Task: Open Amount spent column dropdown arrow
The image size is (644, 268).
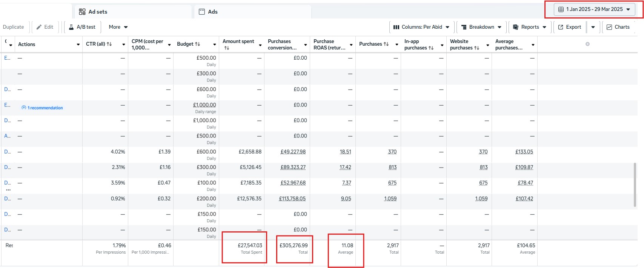Action: click(x=260, y=45)
